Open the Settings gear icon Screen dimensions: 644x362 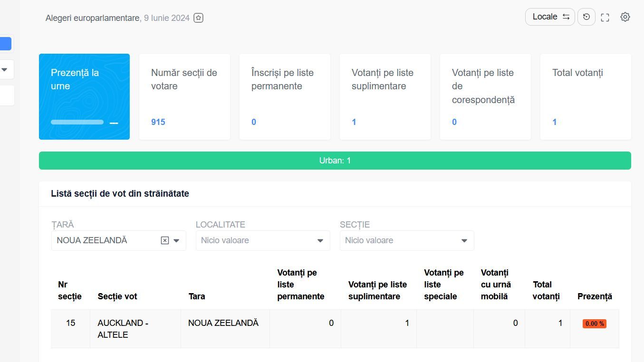[625, 17]
